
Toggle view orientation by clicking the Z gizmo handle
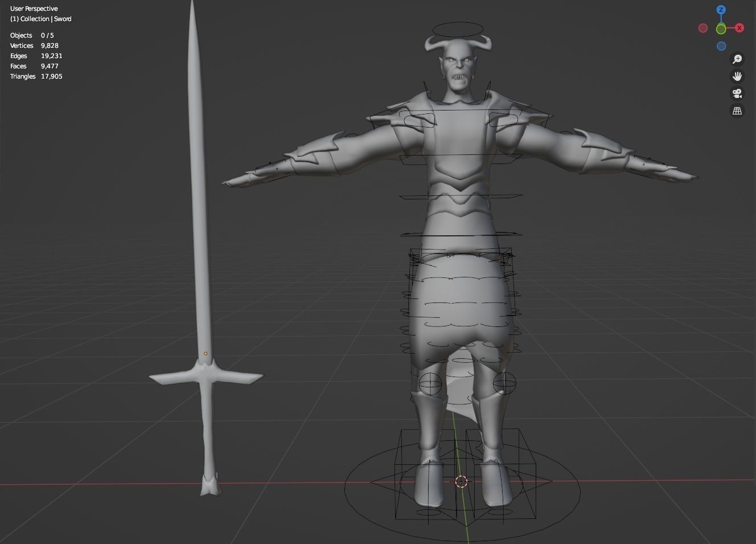pyautogui.click(x=721, y=10)
